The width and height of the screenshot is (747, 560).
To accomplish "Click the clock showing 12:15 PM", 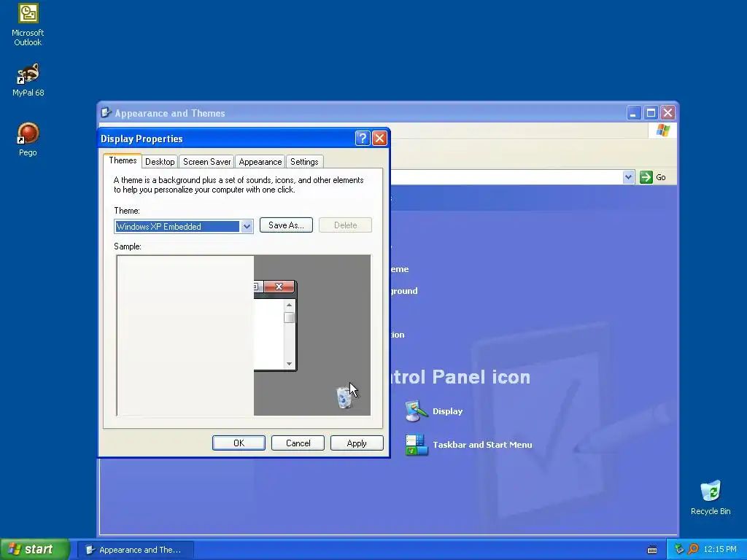I will pyautogui.click(x=720, y=550).
